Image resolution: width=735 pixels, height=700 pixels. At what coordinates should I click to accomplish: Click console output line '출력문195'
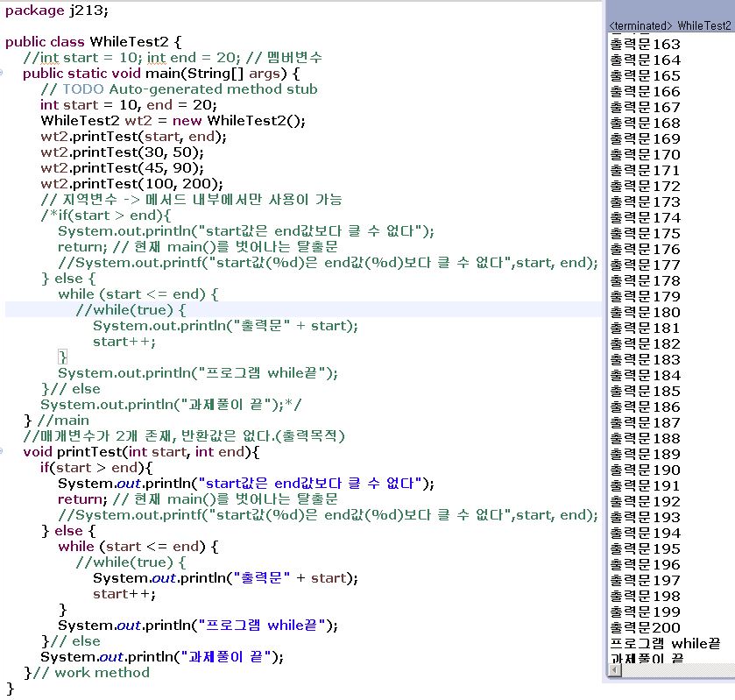click(645, 548)
